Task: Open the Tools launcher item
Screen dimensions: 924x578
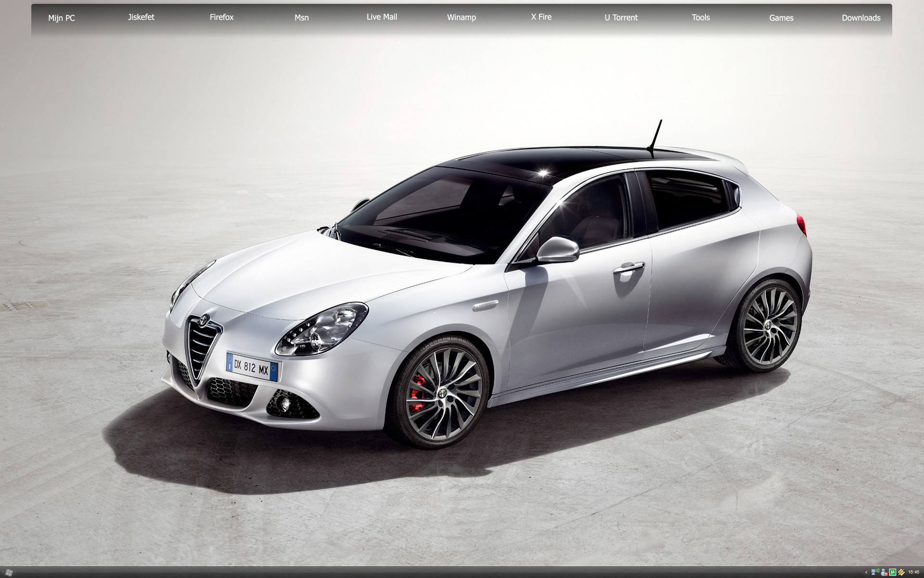Action: [x=701, y=17]
